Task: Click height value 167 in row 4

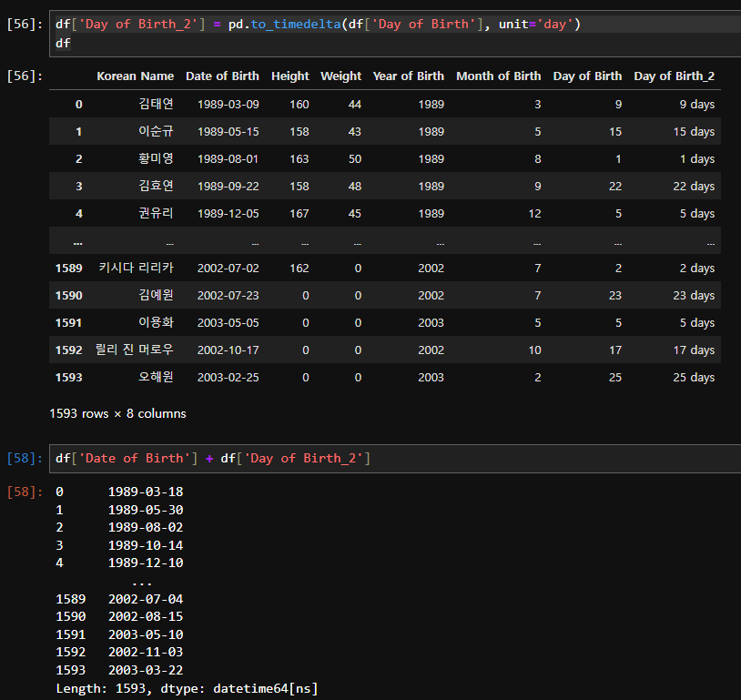Action: tap(299, 214)
